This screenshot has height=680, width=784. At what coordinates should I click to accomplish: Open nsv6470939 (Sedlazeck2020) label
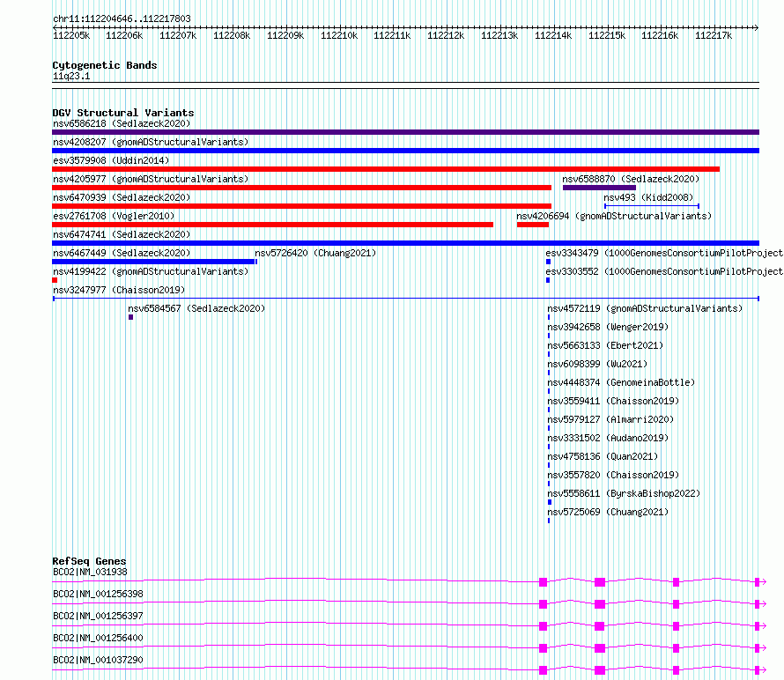tap(122, 197)
